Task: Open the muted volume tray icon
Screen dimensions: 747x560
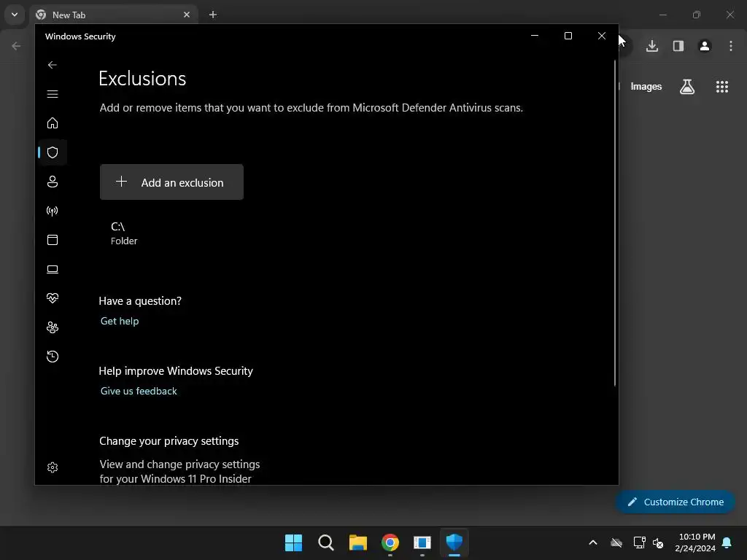Action: point(658,542)
